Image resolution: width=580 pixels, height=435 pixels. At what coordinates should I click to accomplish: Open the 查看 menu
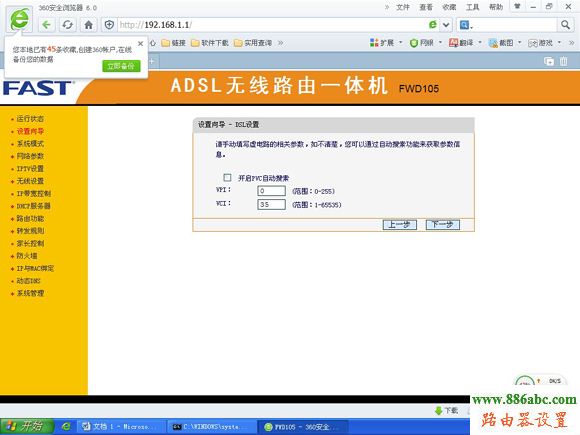click(x=426, y=7)
